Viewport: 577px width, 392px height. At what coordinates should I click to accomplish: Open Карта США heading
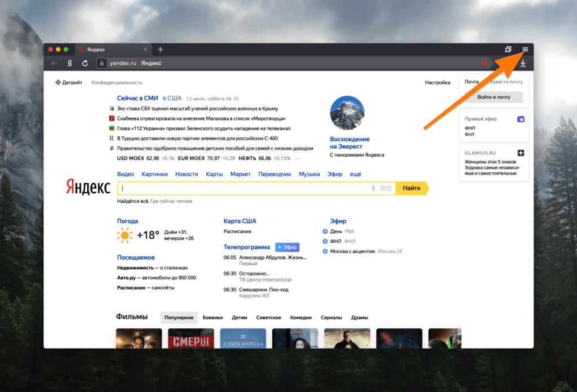(240, 221)
